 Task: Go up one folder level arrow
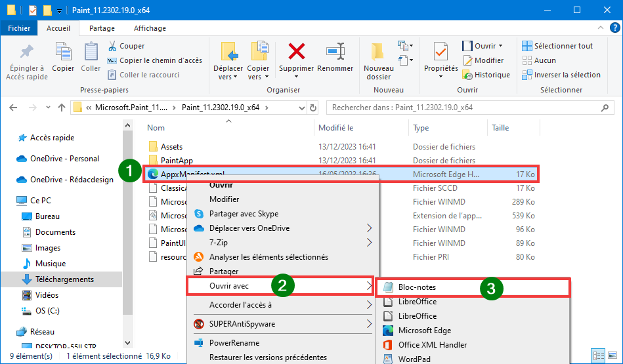[x=62, y=108]
